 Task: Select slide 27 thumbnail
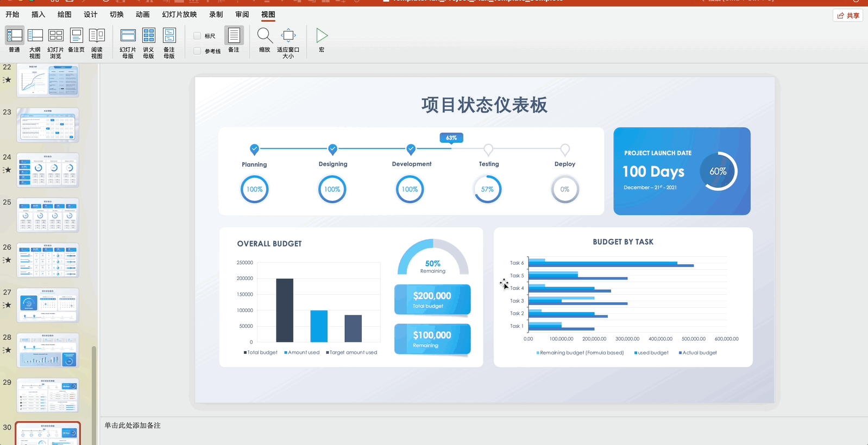(x=48, y=305)
